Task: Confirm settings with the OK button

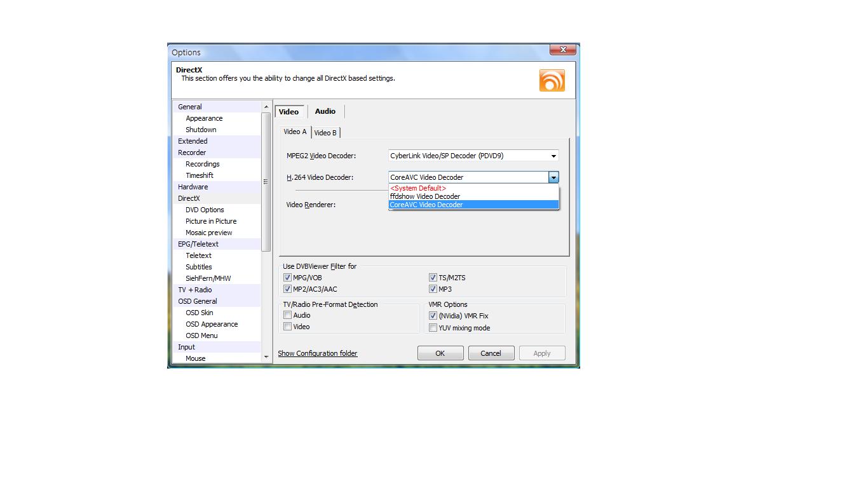Action: click(x=440, y=353)
